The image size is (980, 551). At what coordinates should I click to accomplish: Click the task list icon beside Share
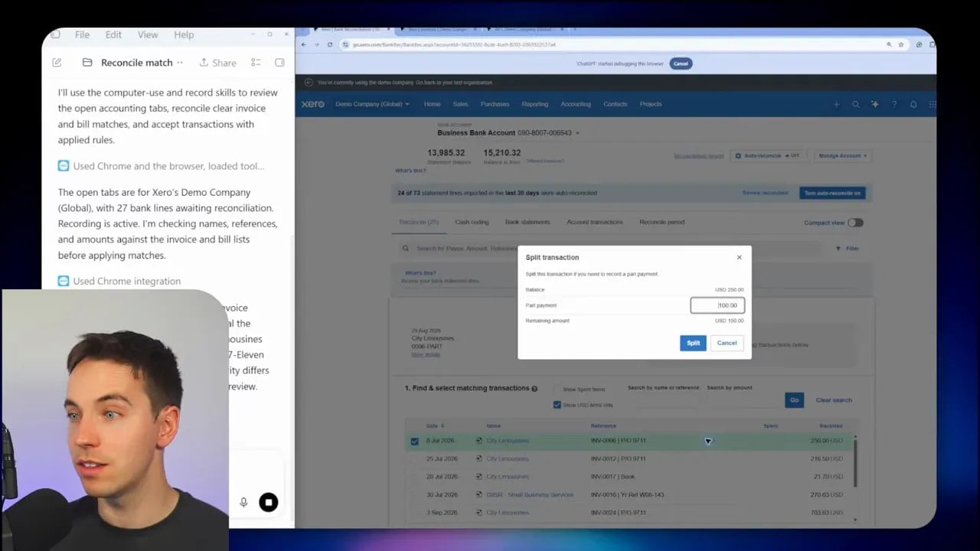click(x=256, y=63)
